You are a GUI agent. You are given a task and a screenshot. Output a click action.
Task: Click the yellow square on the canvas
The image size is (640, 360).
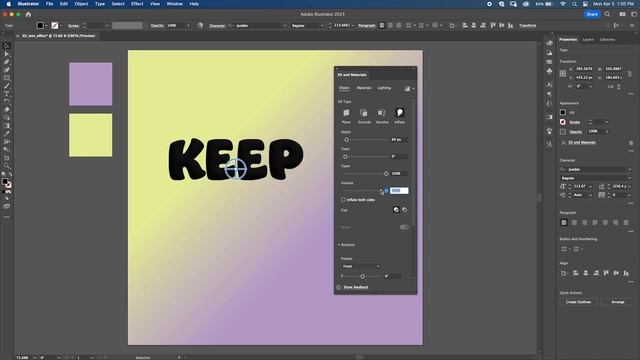tap(91, 135)
